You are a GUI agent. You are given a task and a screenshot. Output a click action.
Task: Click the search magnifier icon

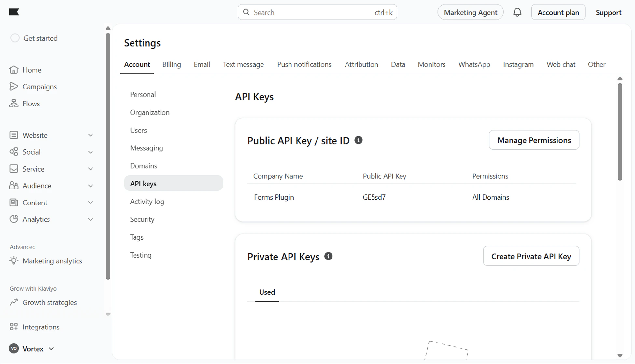(x=246, y=12)
